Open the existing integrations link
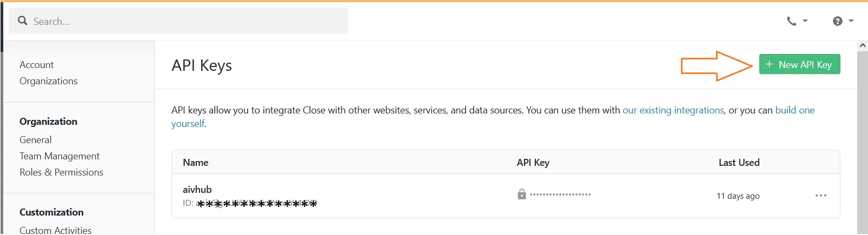This screenshot has width=868, height=235. [673, 110]
